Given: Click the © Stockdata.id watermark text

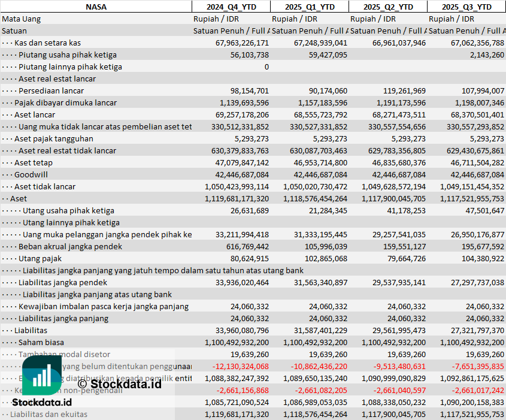Looking at the screenshot, I should tap(119, 383).
